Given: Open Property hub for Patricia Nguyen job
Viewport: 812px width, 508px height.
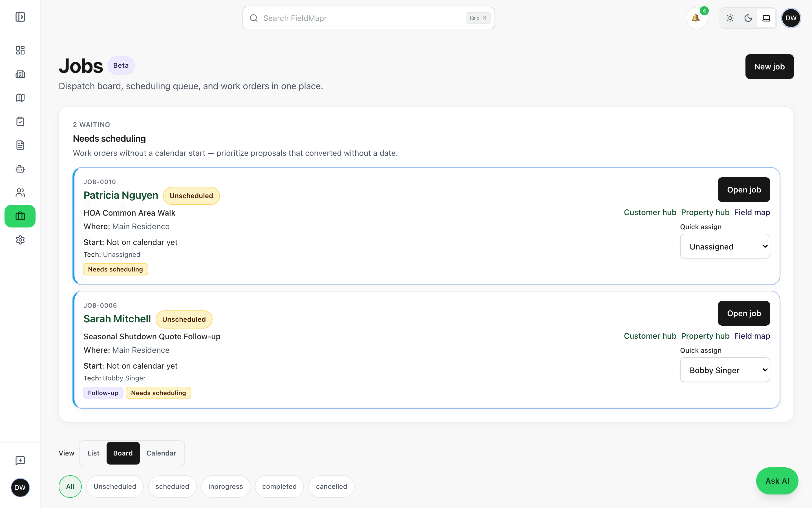Looking at the screenshot, I should [705, 212].
